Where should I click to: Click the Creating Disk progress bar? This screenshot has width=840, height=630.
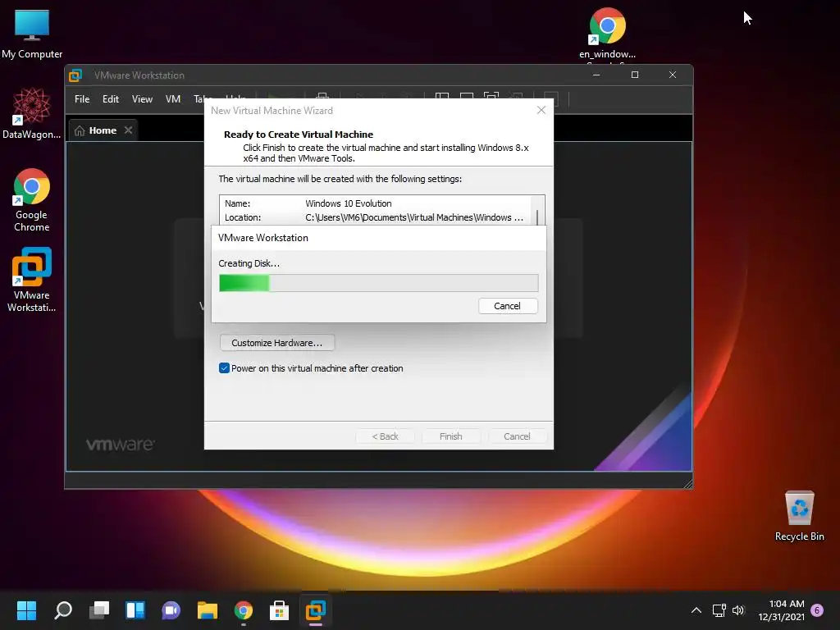379,283
